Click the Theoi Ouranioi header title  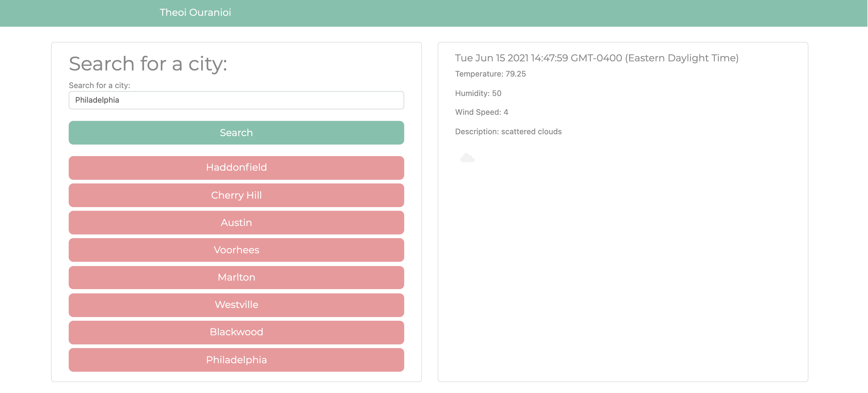coord(196,12)
